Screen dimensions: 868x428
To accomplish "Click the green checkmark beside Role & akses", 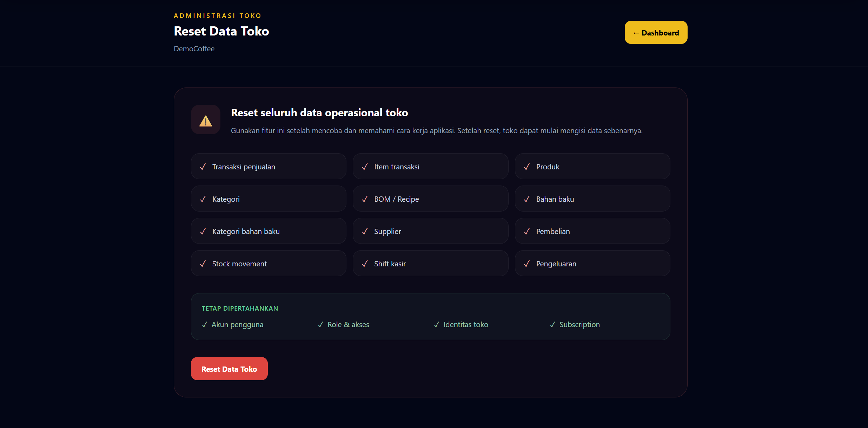I will coord(320,324).
